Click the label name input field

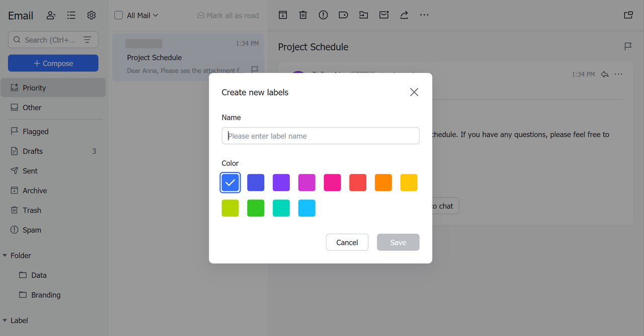[x=320, y=136]
